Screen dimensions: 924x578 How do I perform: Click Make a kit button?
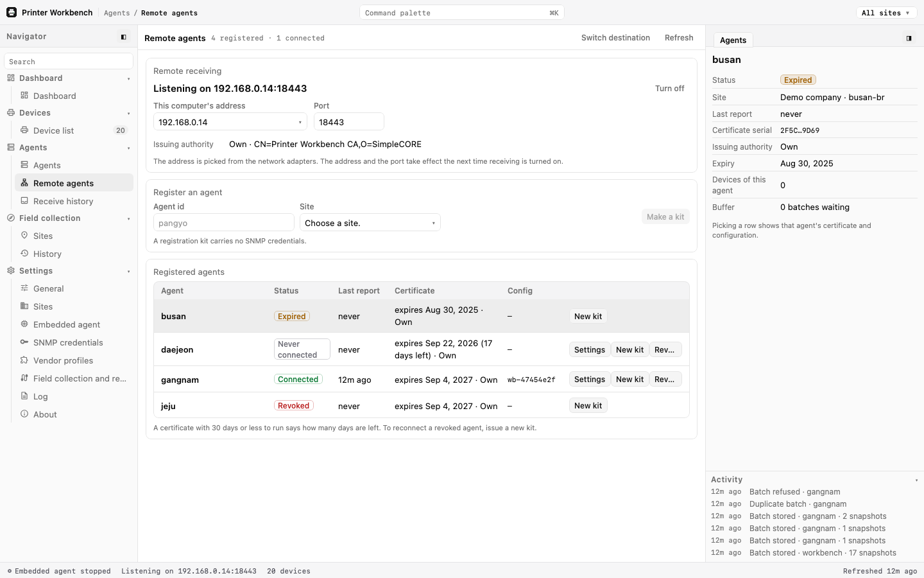pyautogui.click(x=665, y=217)
